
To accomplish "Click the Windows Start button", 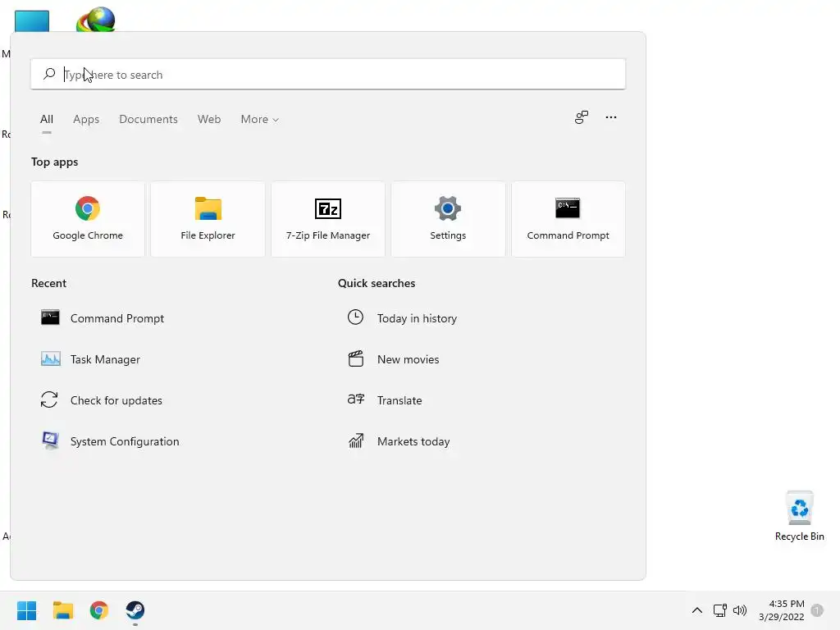I will point(27,610).
